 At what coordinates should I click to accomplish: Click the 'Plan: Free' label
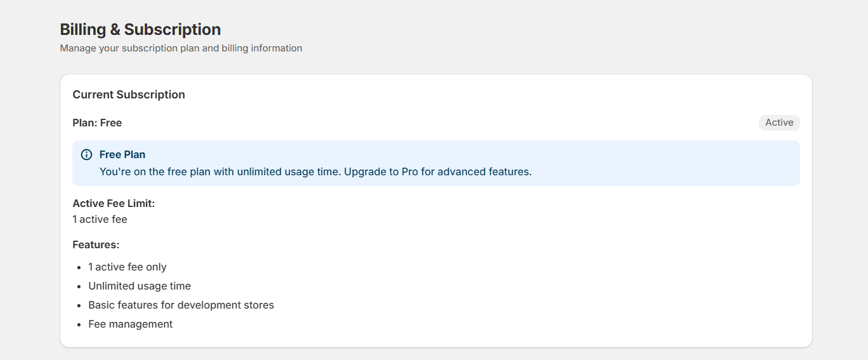tap(97, 123)
